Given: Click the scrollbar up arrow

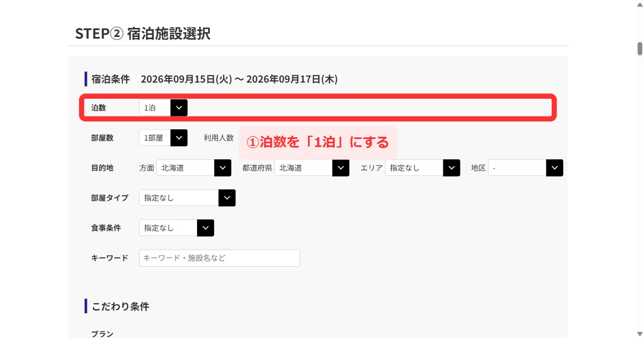Looking at the screenshot, I should click(x=640, y=4).
